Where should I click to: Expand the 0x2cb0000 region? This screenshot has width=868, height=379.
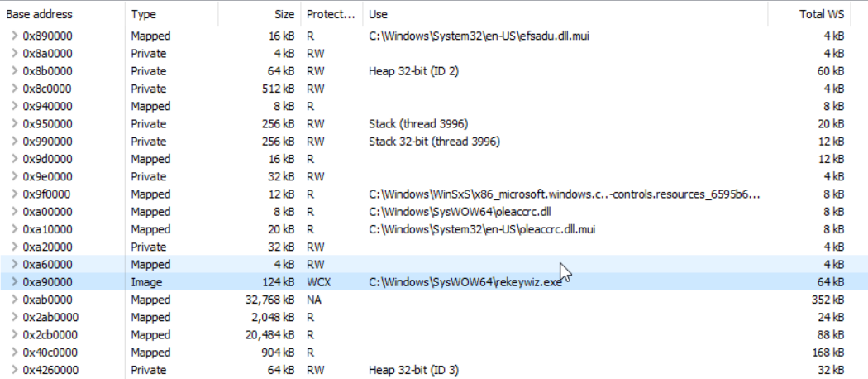point(14,334)
